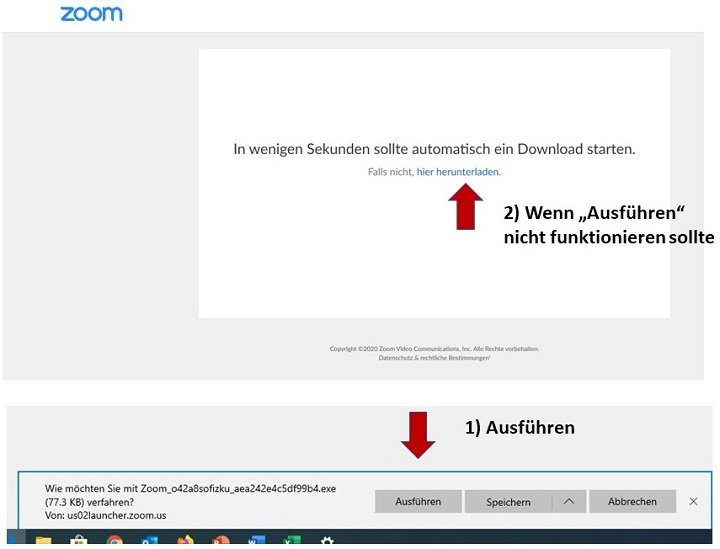
Task: Click the Ausführen button
Action: [418, 501]
